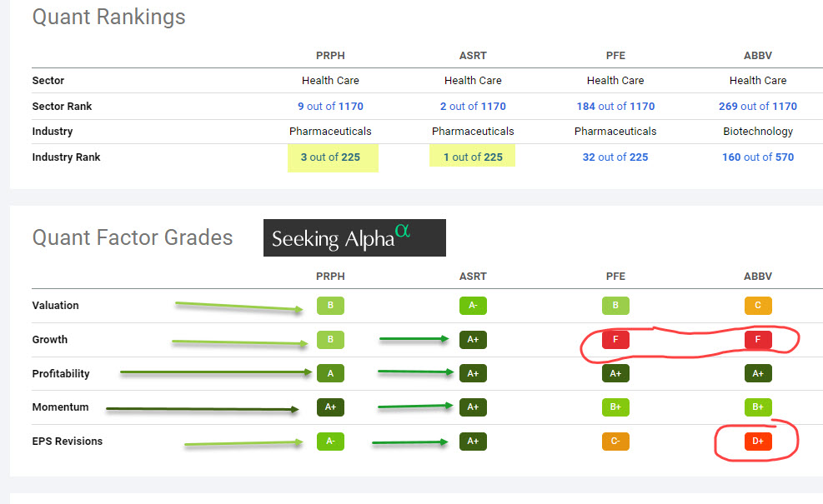The height and width of the screenshot is (504, 823).
Task: Click the Profitability row label
Action: pos(61,374)
